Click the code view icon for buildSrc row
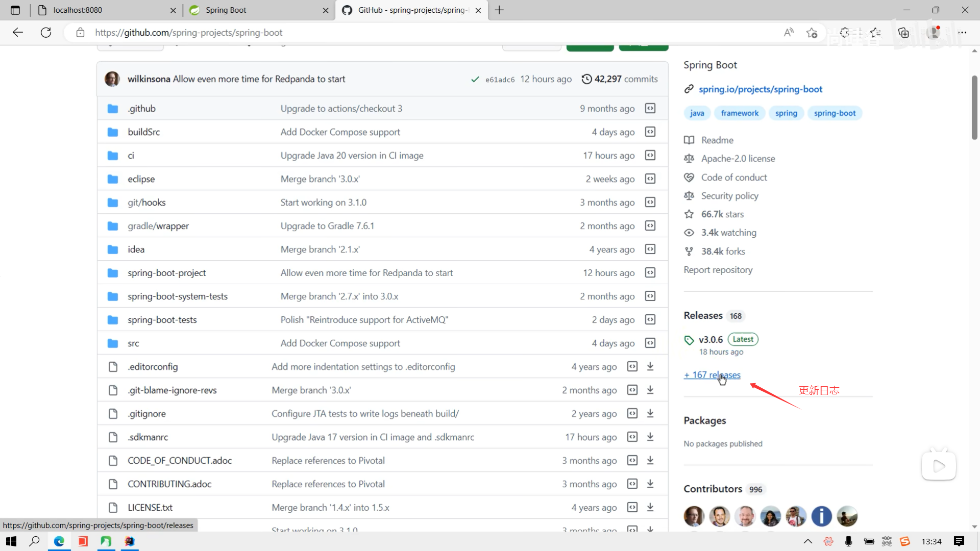Screen dimensions: 980x551 coord(650,132)
